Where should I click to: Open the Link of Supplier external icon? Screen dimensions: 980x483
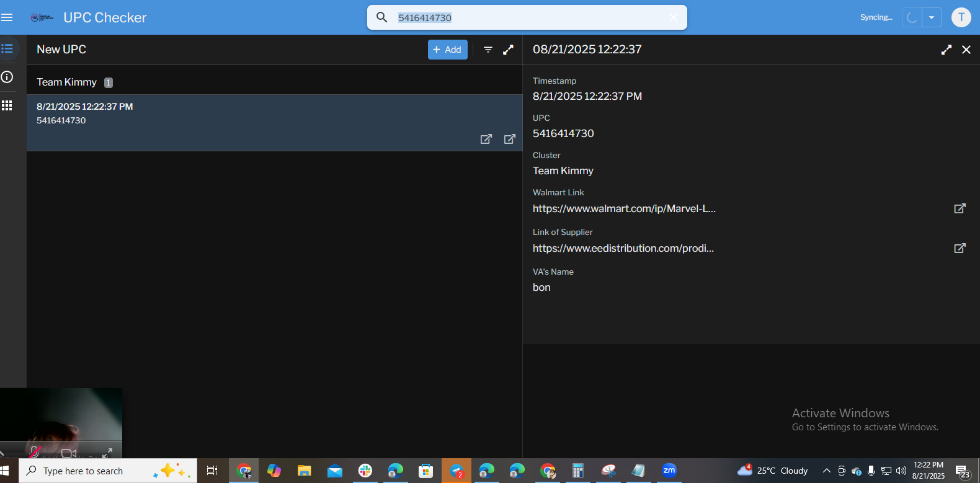tap(960, 248)
